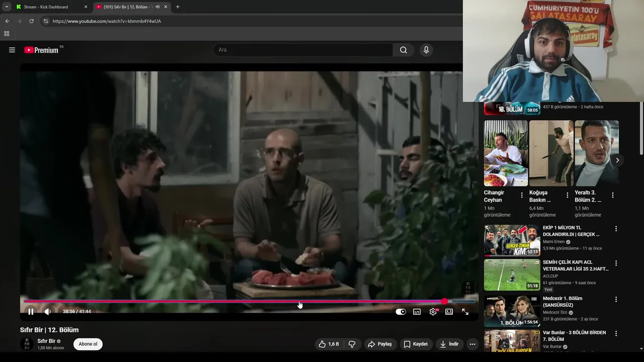Click the YouTube URL in the address bar
Image resolution: width=644 pixels, height=362 pixels.
(107, 21)
